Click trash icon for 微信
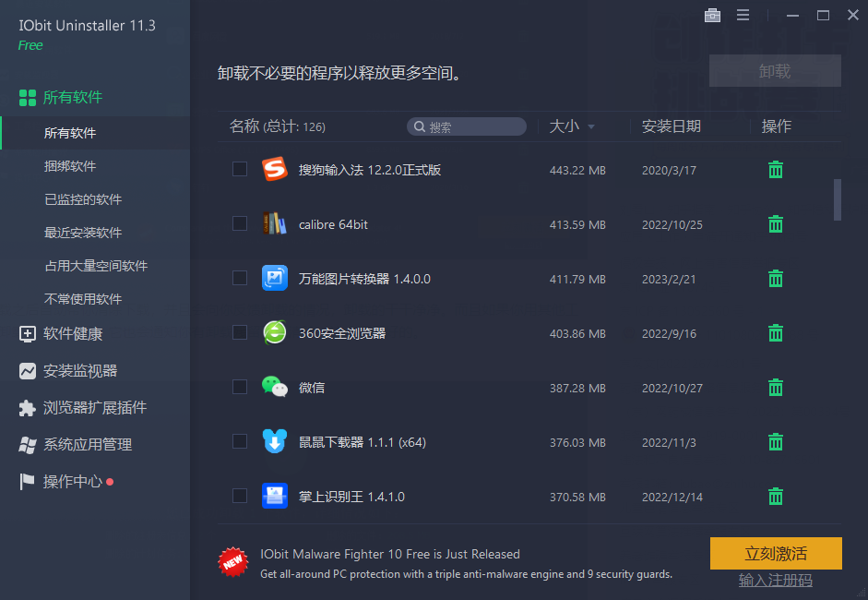Viewport: 868px width, 600px height. pos(776,388)
